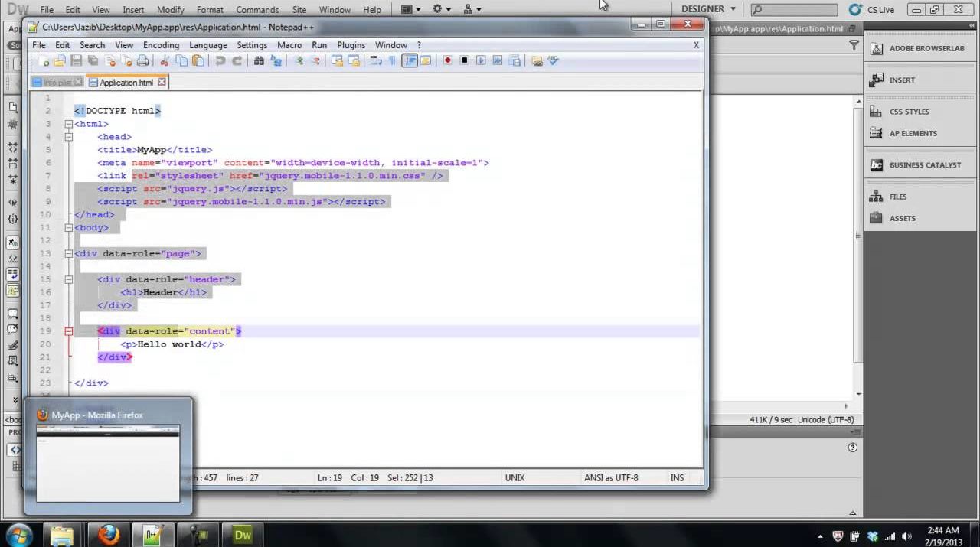
Task: Click the Dreamweaver icon in the taskbar
Action: pos(243,535)
